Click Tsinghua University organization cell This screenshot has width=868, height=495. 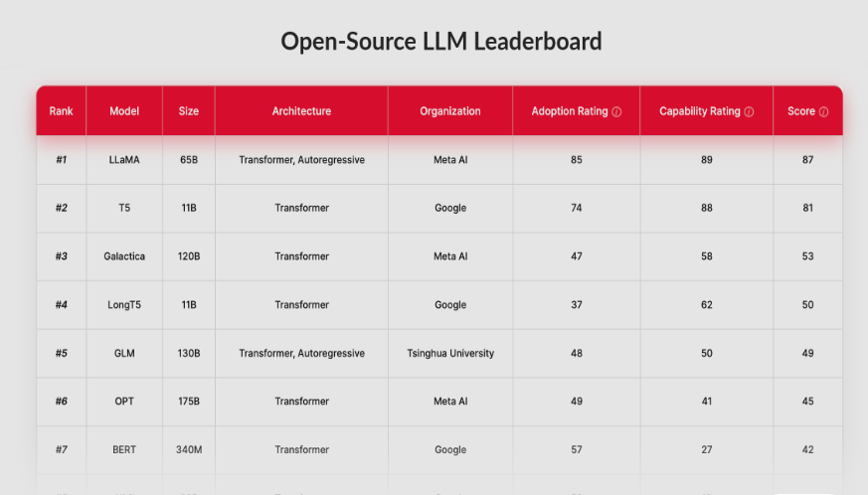[x=450, y=353]
